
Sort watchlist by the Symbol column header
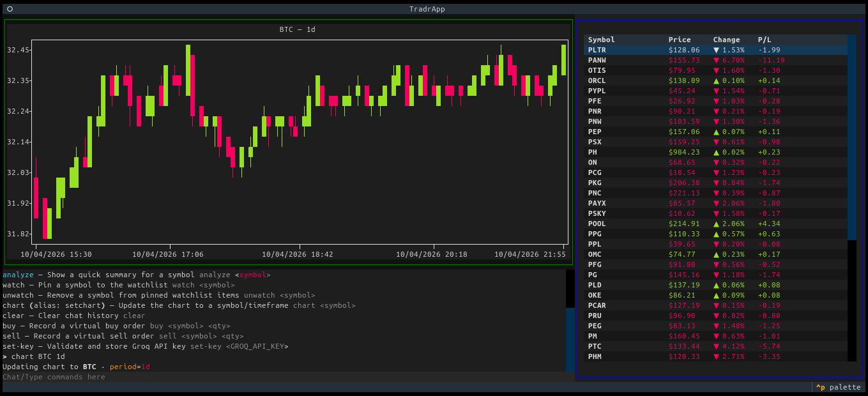(602, 40)
